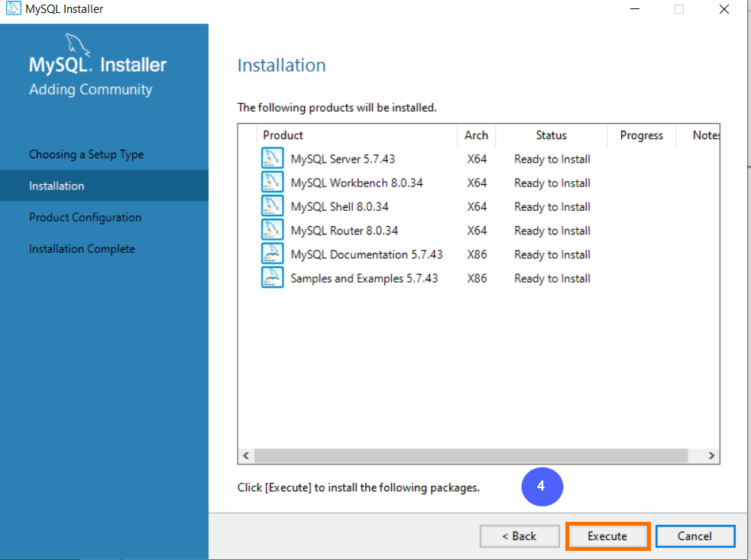The image size is (751, 560).
Task: Click the Notes column header
Action: pyautogui.click(x=698, y=135)
